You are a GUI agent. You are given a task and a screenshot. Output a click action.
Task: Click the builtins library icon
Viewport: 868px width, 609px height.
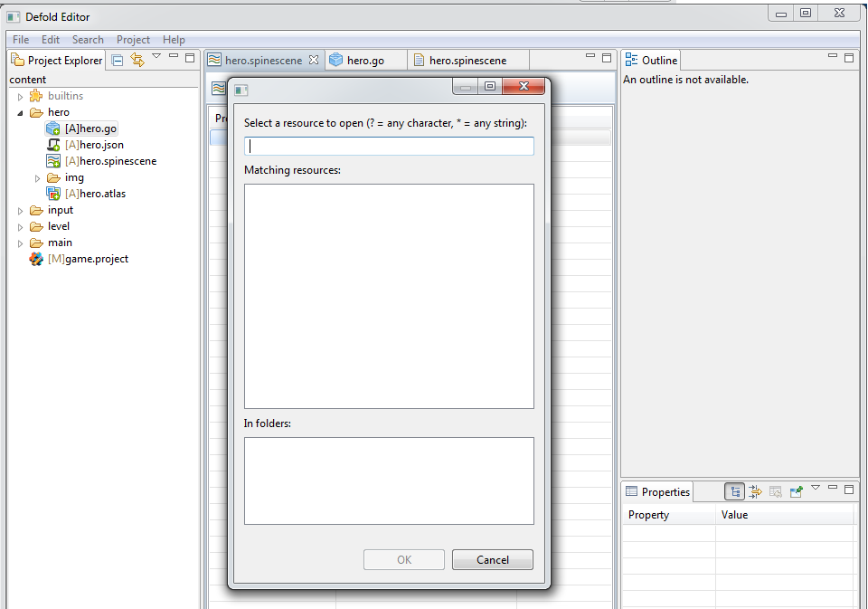click(x=36, y=96)
